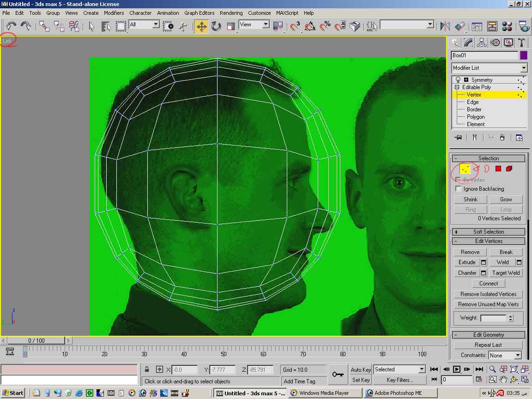Image resolution: width=532 pixels, height=399 pixels.
Task: Toggle the Symmetry modifier light bulb
Action: click(x=458, y=80)
